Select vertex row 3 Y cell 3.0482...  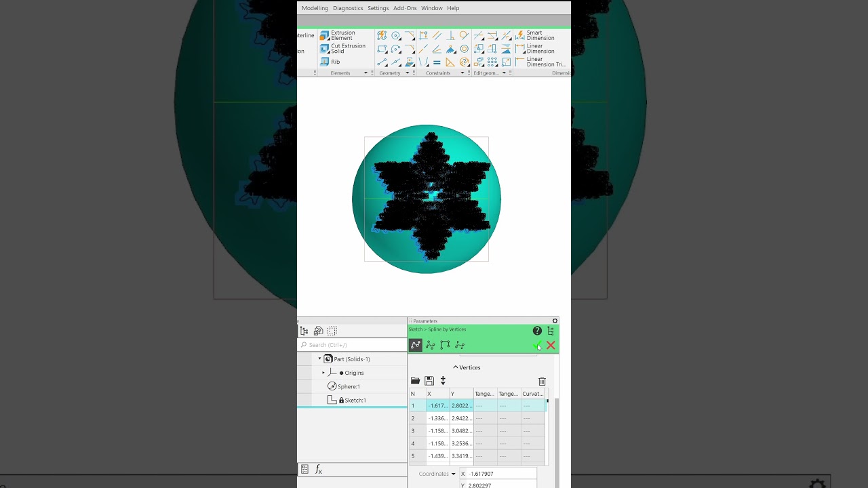pos(461,431)
